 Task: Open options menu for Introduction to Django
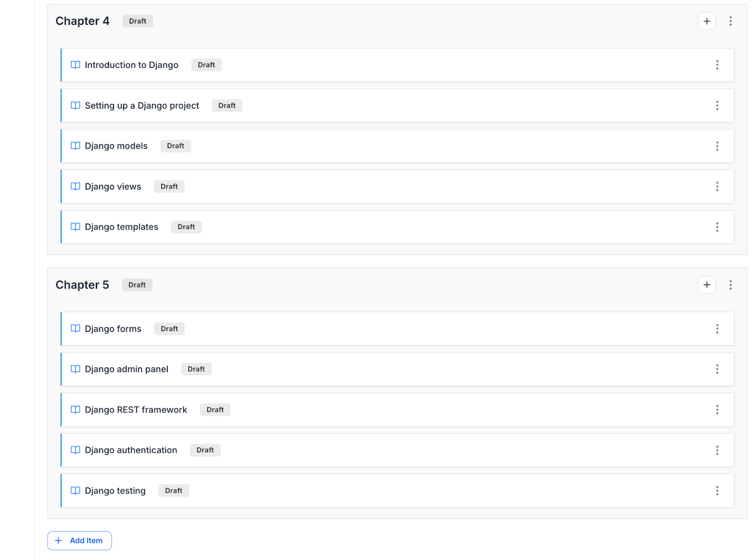717,65
